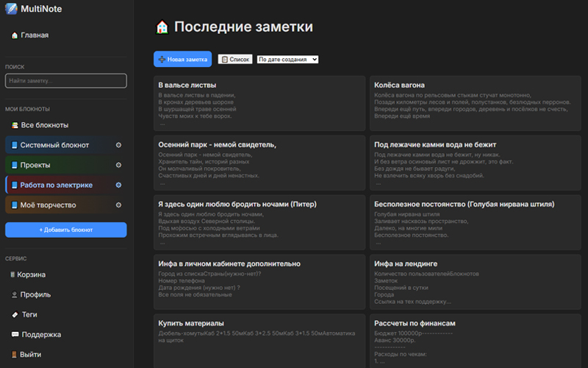Open Корзина from service menu
This screenshot has height=368, width=588.
[66, 275]
